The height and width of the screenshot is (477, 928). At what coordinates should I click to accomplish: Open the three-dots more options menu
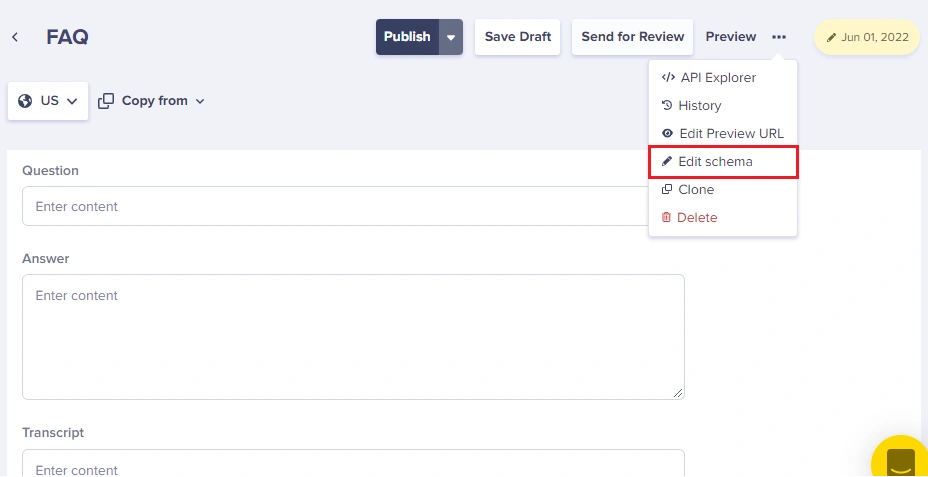779,37
